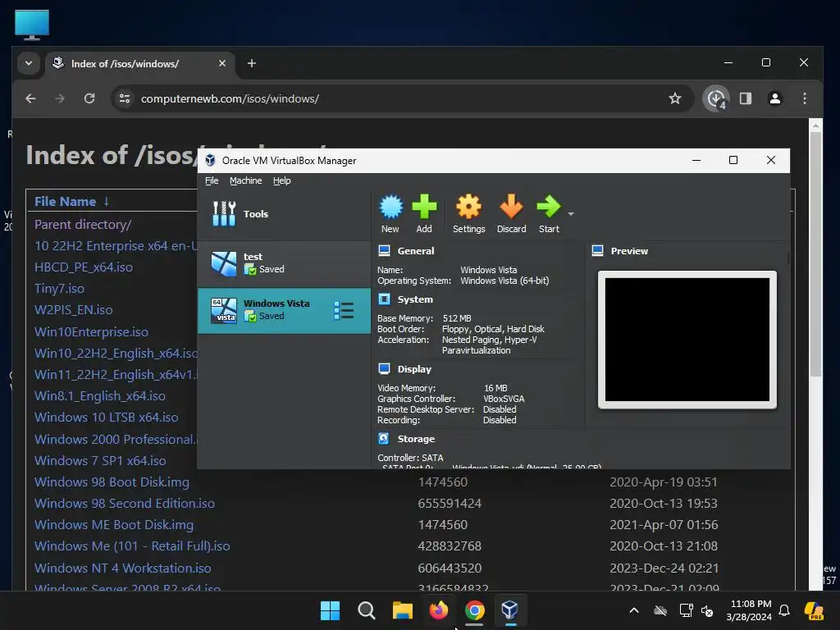The height and width of the screenshot is (630, 840).
Task: Click the Add machine green plus icon
Action: pos(424,213)
